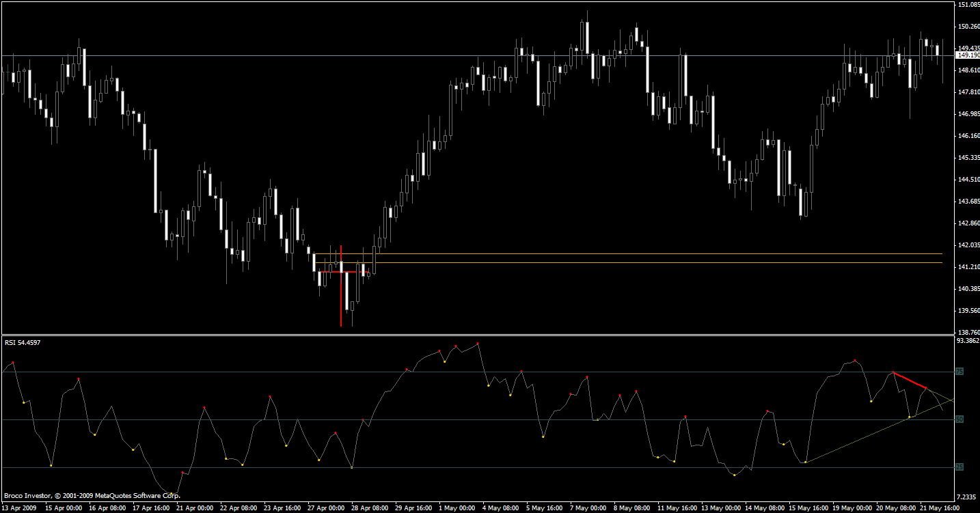The width and height of the screenshot is (980, 513).
Task: Click the 150.260 price scale value
Action: [x=969, y=27]
